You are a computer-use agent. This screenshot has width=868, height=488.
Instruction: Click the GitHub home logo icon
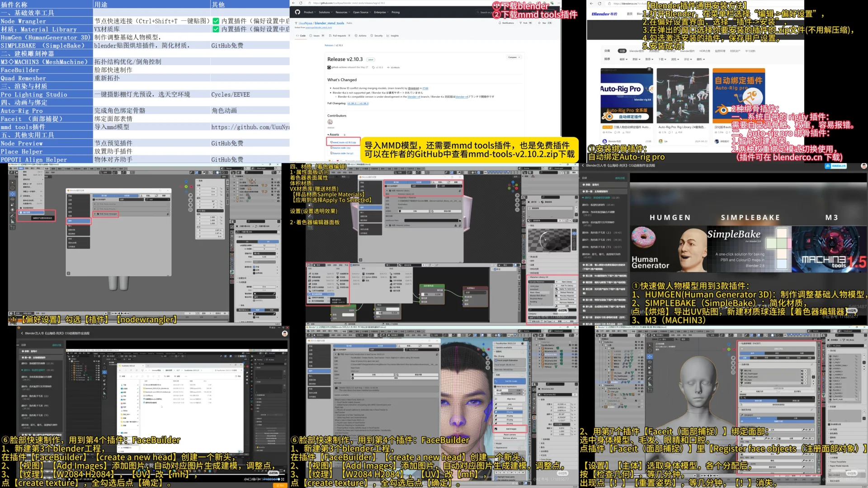click(x=297, y=12)
